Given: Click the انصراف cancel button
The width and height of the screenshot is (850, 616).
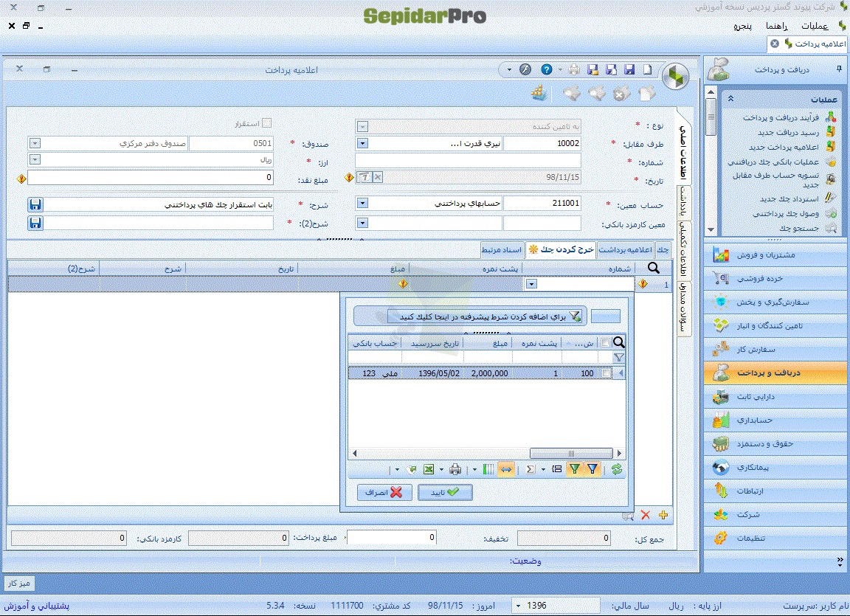Looking at the screenshot, I should pos(384,492).
